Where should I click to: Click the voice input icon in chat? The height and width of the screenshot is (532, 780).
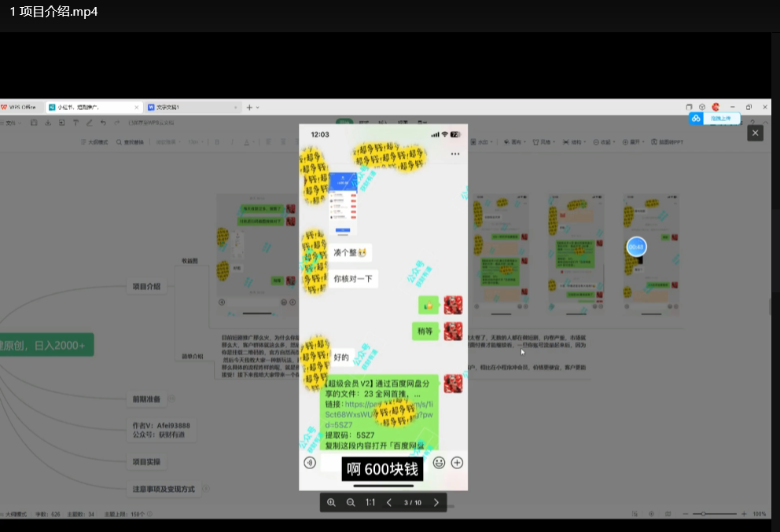point(310,463)
